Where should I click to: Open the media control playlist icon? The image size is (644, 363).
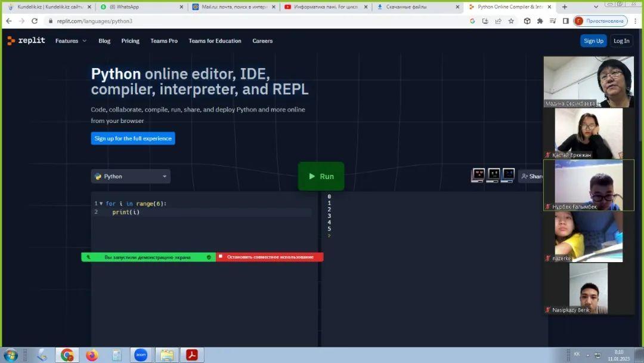553,21
